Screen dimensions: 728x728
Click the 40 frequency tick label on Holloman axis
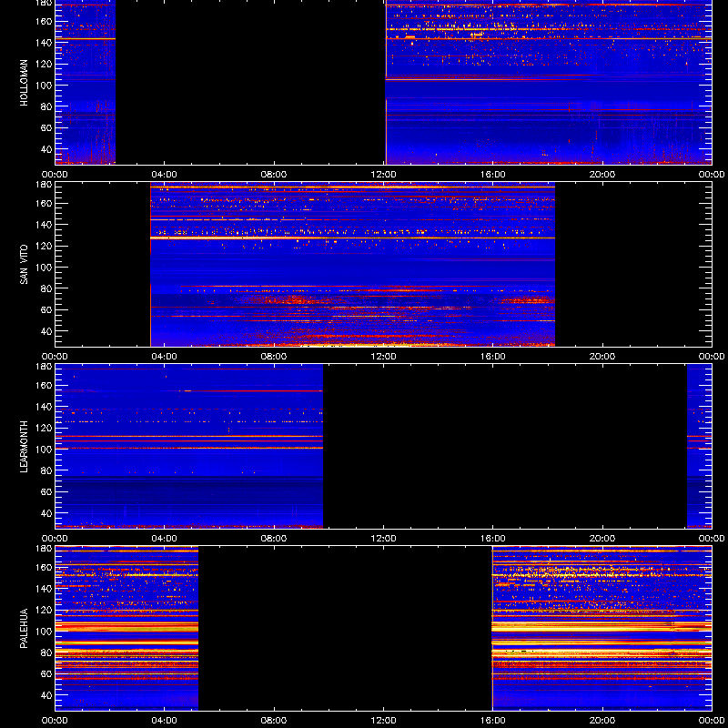(x=47, y=149)
